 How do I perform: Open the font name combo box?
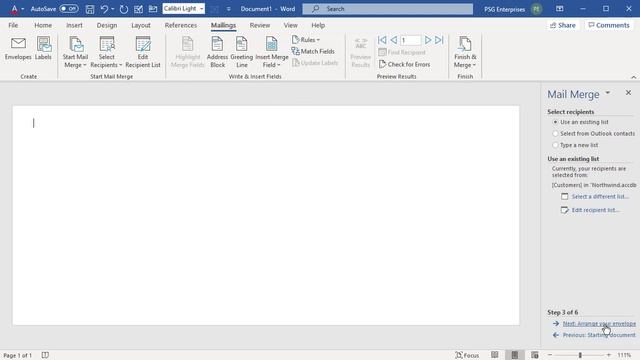(183, 9)
